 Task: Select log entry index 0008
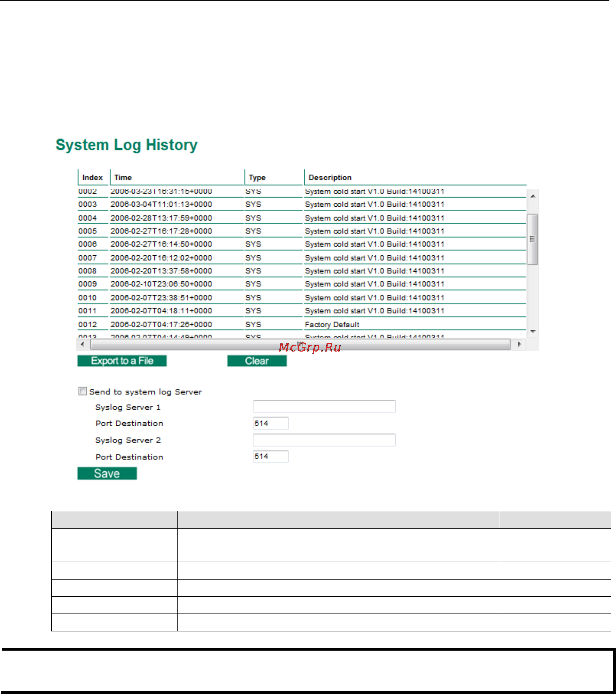click(88, 271)
